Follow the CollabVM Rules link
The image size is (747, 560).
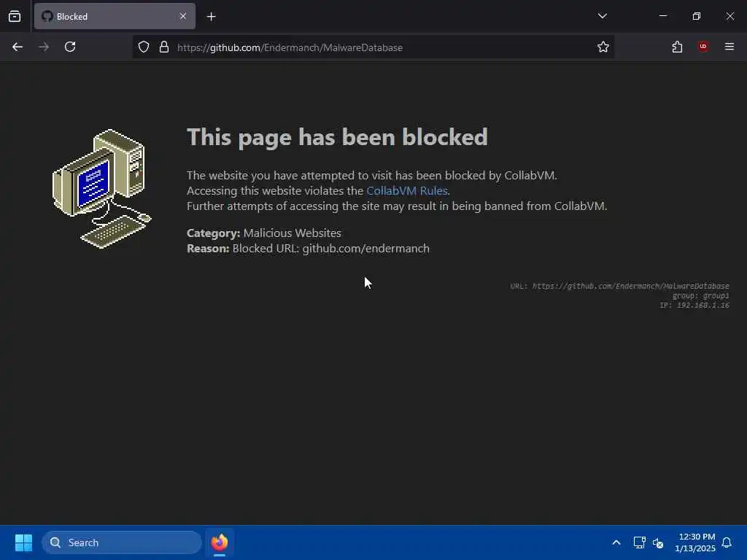pos(407,190)
